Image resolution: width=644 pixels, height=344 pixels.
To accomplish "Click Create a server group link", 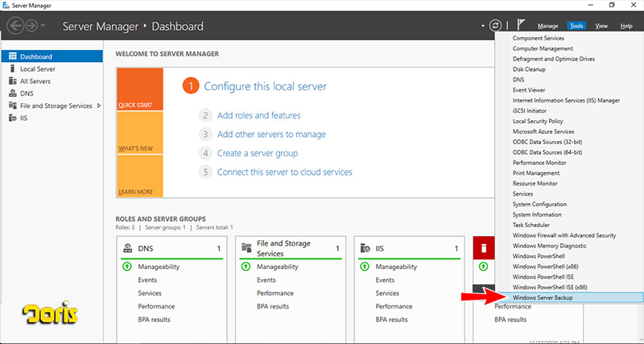I will click(x=258, y=153).
